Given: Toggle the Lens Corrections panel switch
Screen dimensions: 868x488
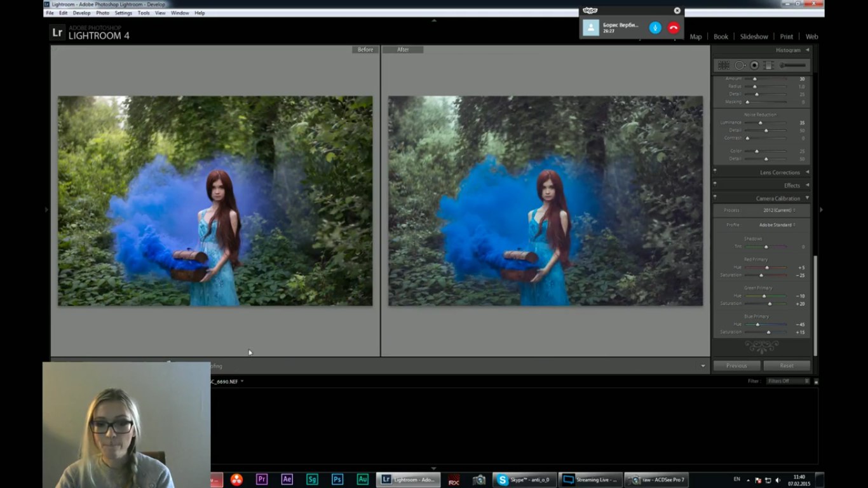Looking at the screenshot, I should click(715, 170).
